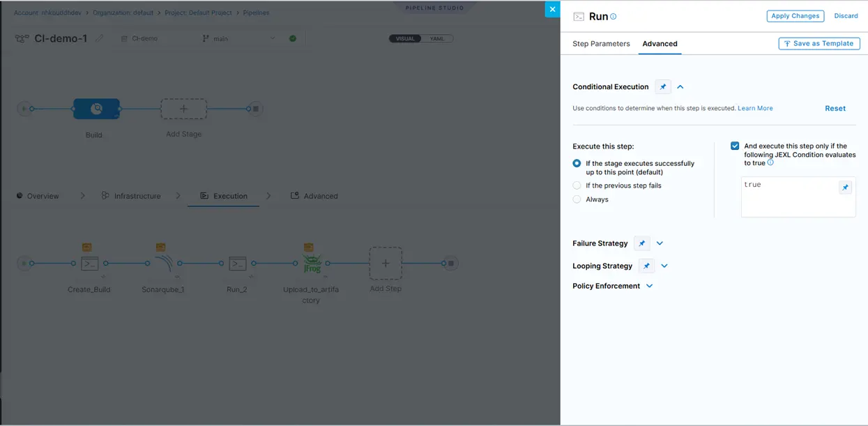Select the Advanced tab in Run panel
Viewport: 868px width, 426px height.
pos(660,43)
